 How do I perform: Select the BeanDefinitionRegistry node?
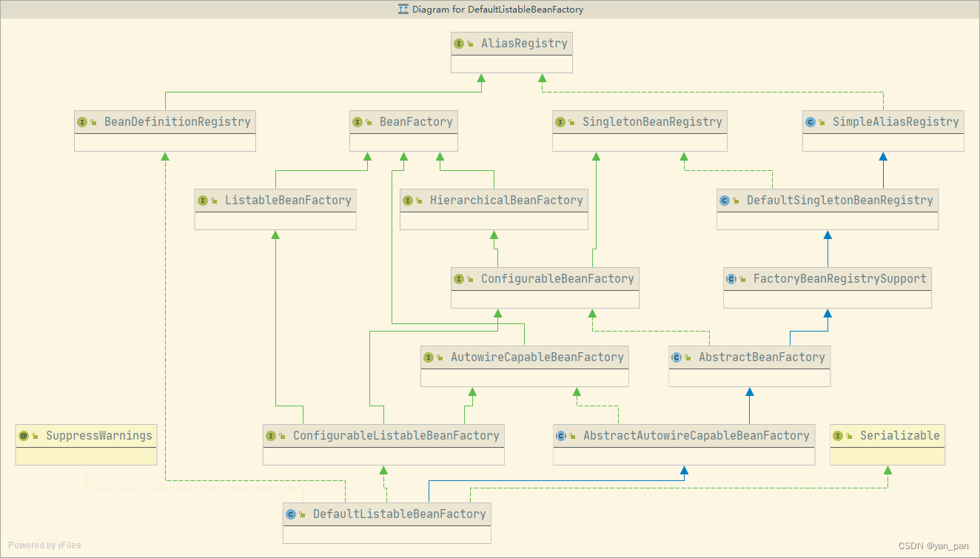click(x=165, y=131)
